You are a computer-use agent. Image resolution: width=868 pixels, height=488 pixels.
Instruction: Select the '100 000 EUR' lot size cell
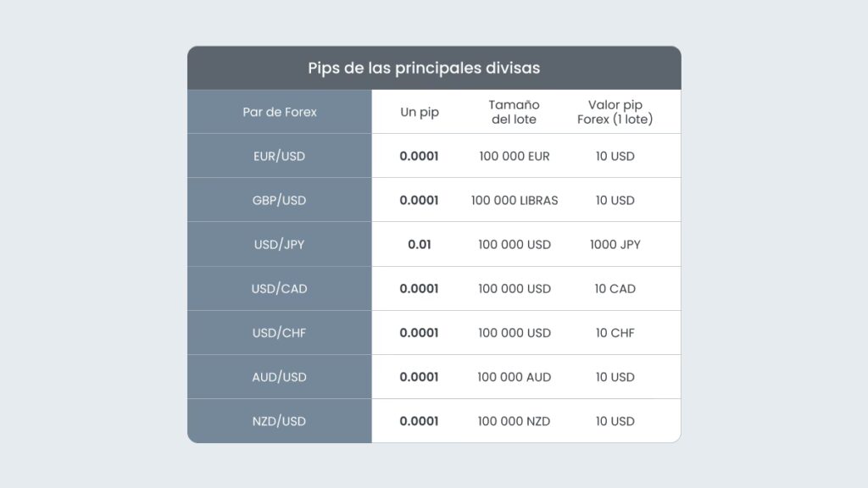pos(515,157)
